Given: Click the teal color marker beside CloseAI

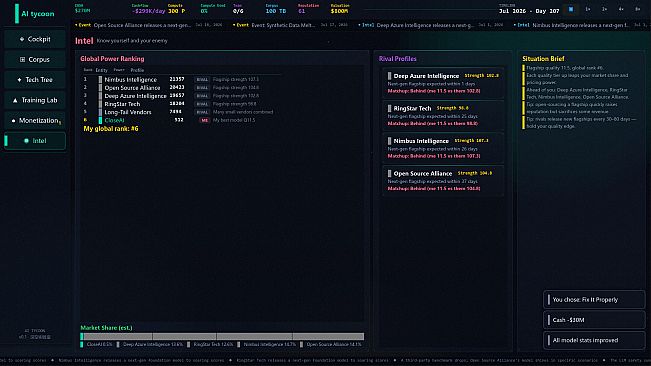Looking at the screenshot, I should (x=100, y=120).
